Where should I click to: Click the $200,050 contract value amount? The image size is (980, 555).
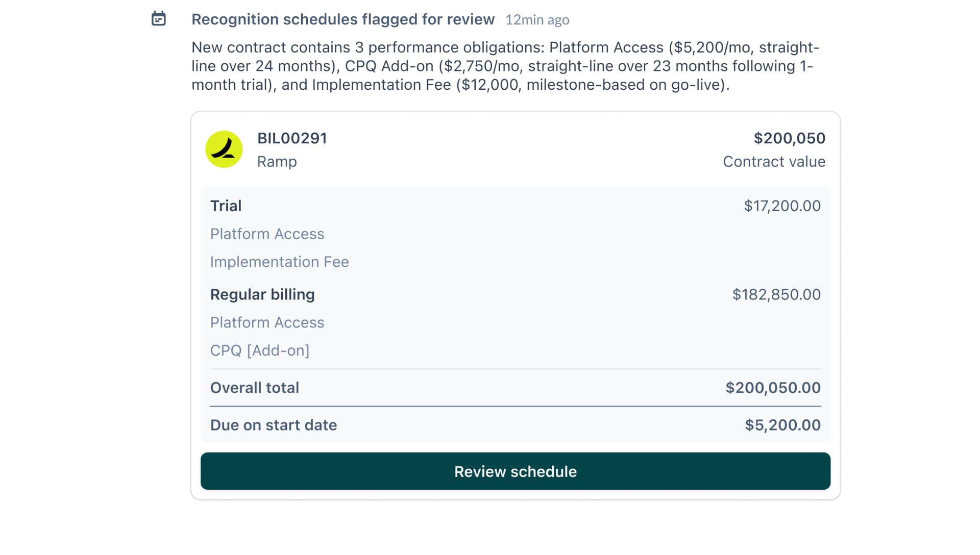tap(789, 138)
